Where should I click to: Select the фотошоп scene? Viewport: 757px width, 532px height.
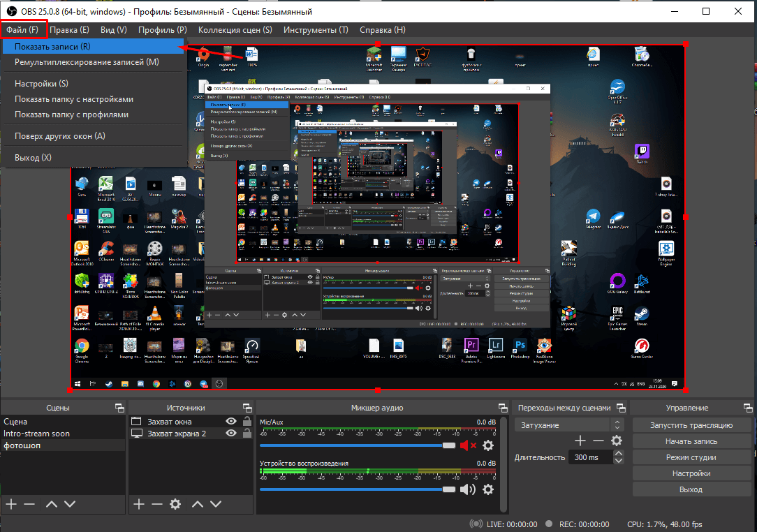63,445
